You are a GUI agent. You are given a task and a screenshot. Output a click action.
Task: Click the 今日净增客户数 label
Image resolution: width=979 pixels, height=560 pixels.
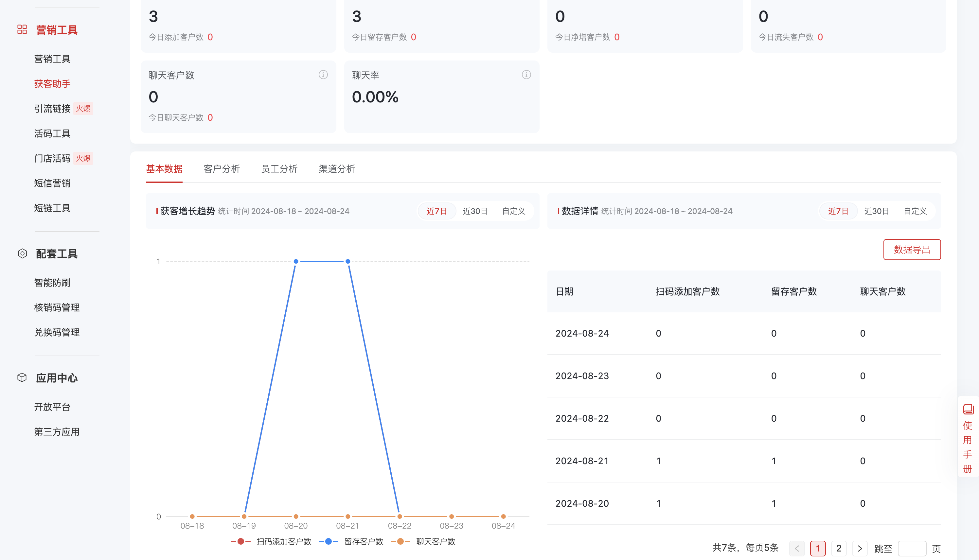[583, 37]
